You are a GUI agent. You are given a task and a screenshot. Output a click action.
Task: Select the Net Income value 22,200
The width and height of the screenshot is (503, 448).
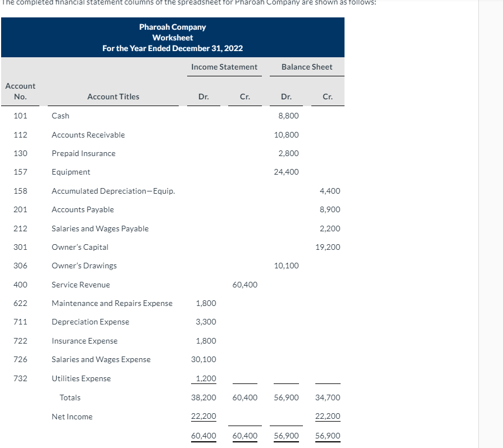click(203, 416)
